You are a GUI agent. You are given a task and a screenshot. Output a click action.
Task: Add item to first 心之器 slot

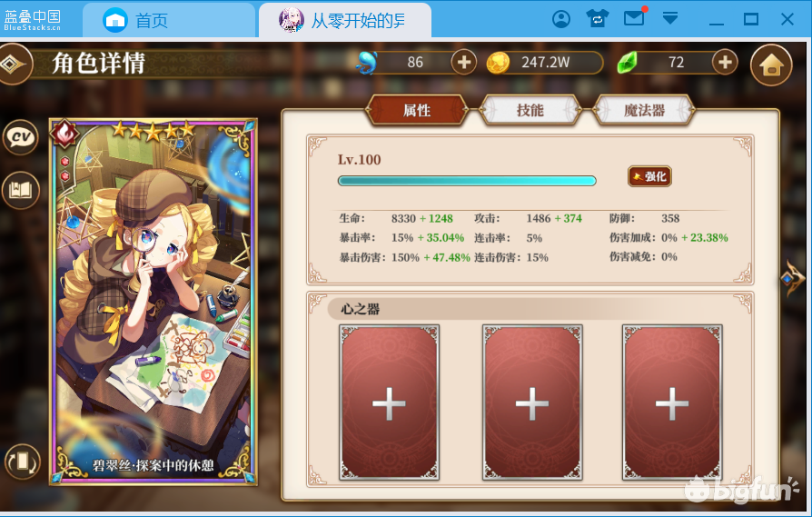point(389,403)
